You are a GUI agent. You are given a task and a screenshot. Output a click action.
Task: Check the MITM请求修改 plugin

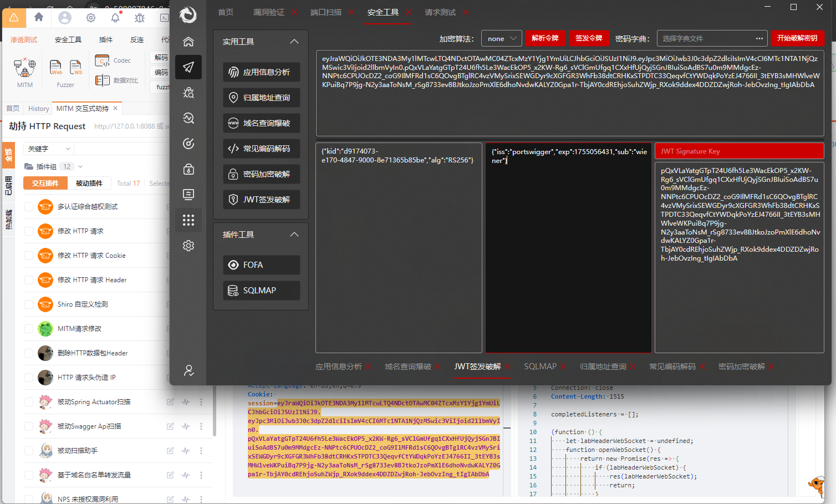[x=29, y=328]
